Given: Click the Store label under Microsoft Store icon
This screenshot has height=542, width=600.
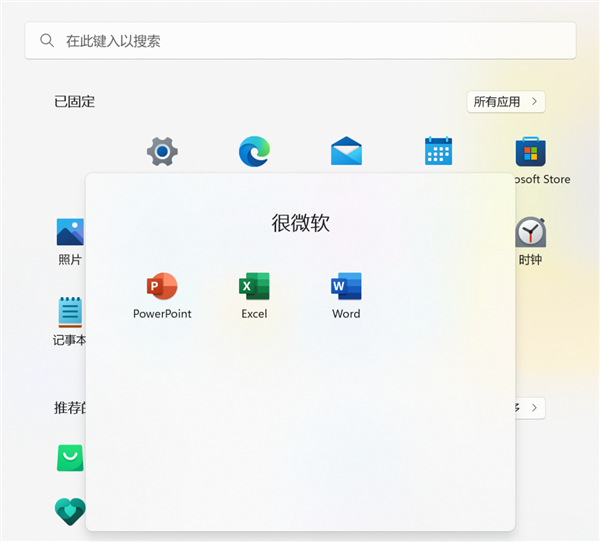Looking at the screenshot, I should click(x=542, y=179).
